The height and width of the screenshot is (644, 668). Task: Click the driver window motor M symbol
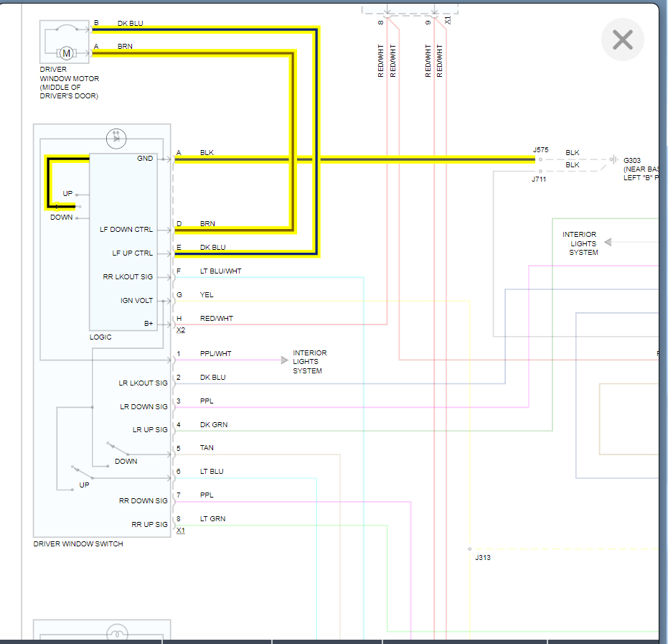(66, 53)
